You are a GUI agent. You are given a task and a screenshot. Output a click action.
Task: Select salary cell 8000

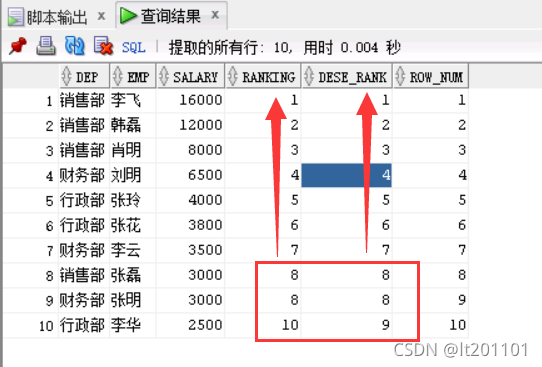[x=191, y=150]
